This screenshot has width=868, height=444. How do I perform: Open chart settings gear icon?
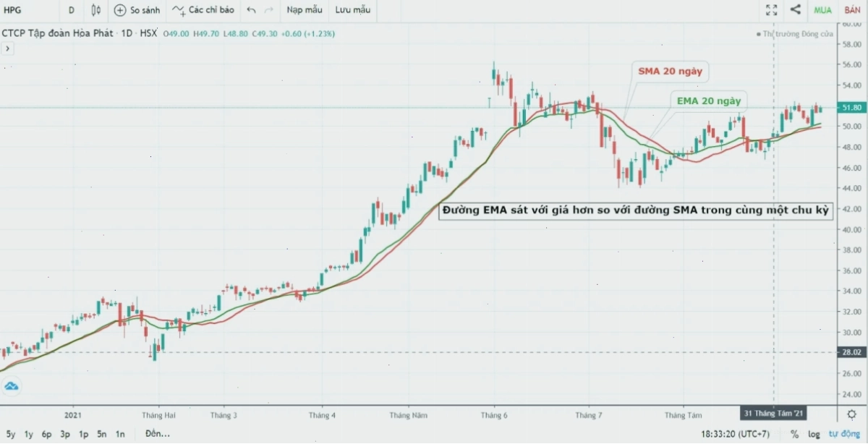[x=852, y=414]
